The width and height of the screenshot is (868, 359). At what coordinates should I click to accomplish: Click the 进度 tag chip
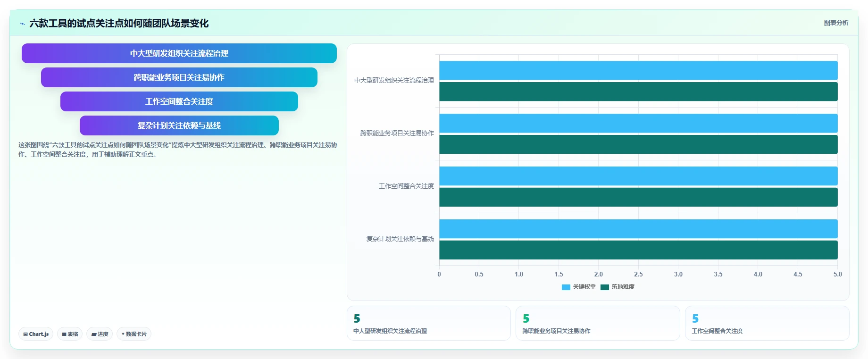(100, 334)
